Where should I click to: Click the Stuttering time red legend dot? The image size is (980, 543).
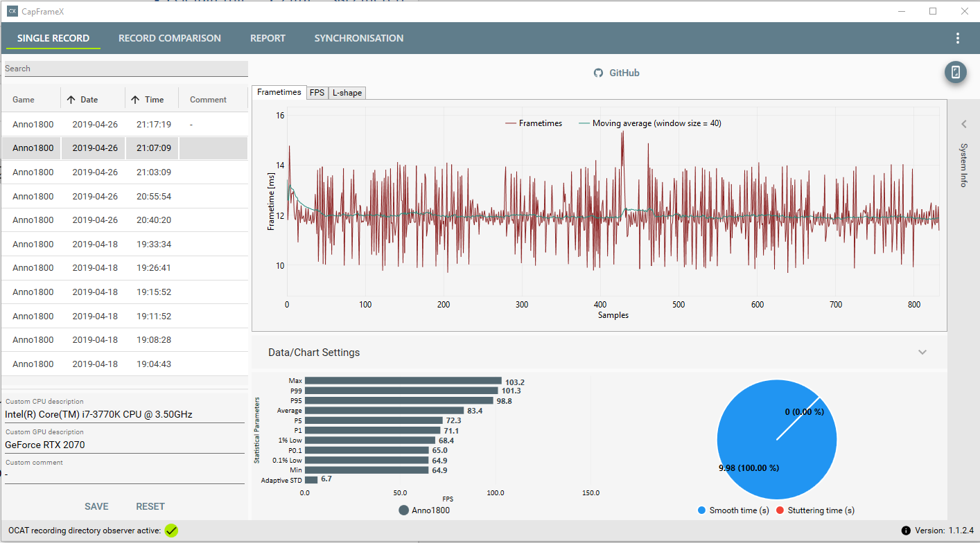pos(780,510)
